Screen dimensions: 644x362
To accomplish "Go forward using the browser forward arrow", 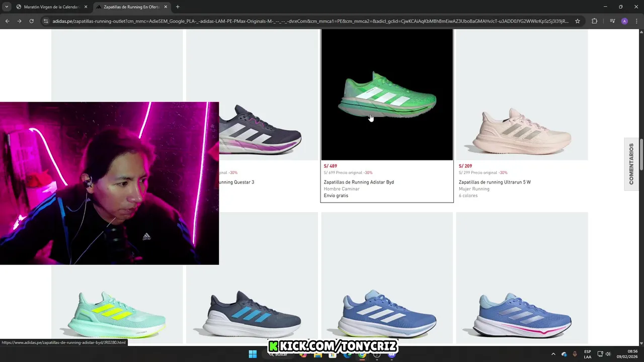I will tap(19, 21).
